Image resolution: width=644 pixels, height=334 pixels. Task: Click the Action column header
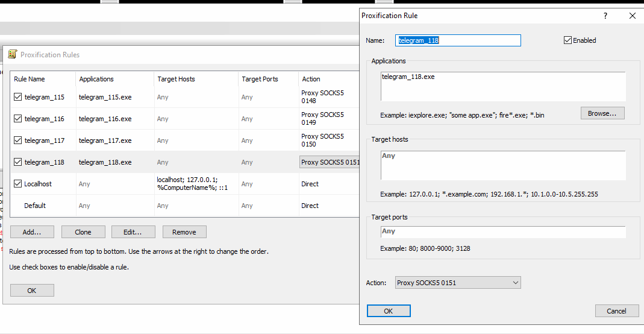point(329,79)
